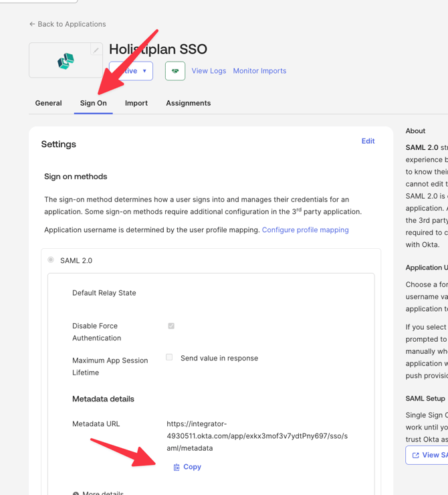
Task: Click the Holistiplan app logo thumbnail
Action: [x=66, y=62]
